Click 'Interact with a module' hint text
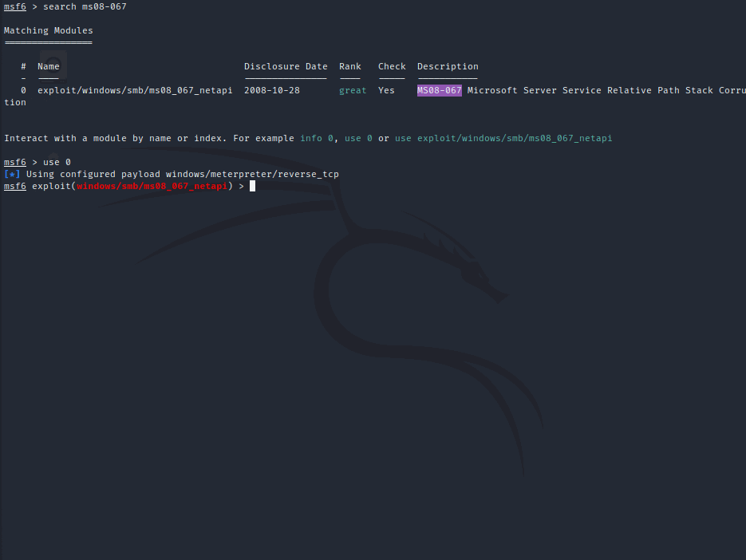Screen dimensions: 746x560 coord(65,139)
